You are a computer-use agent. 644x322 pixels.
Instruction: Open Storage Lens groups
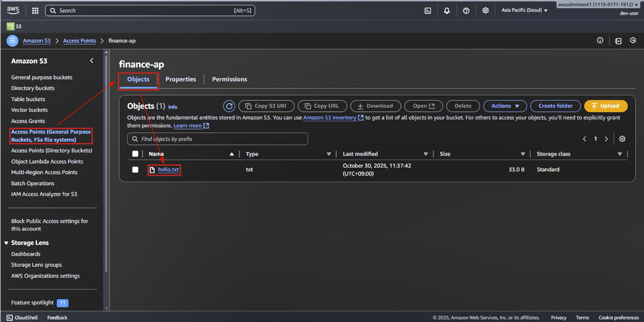(36, 265)
